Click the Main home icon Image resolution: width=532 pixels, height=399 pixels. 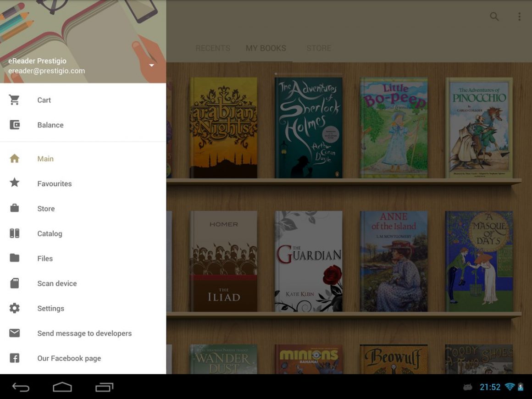click(14, 158)
